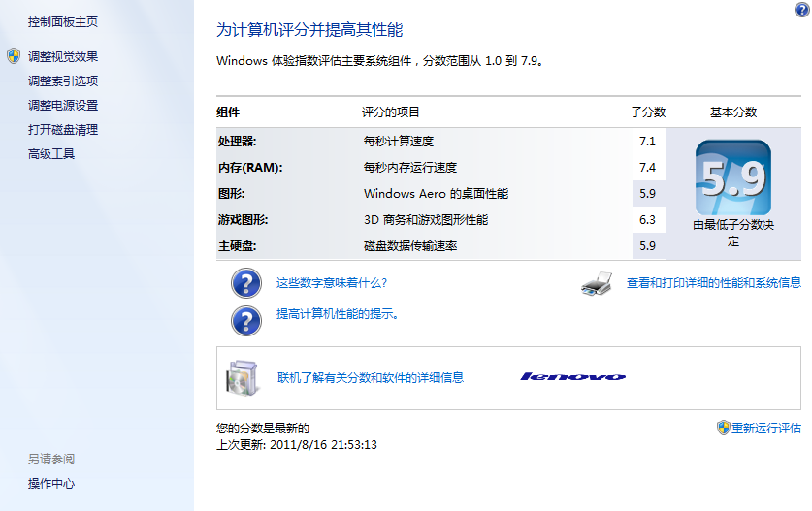Viewport: 812px width, 511px height.
Task: Open 控制面板主页 in the sidebar
Action: pyautogui.click(x=63, y=21)
